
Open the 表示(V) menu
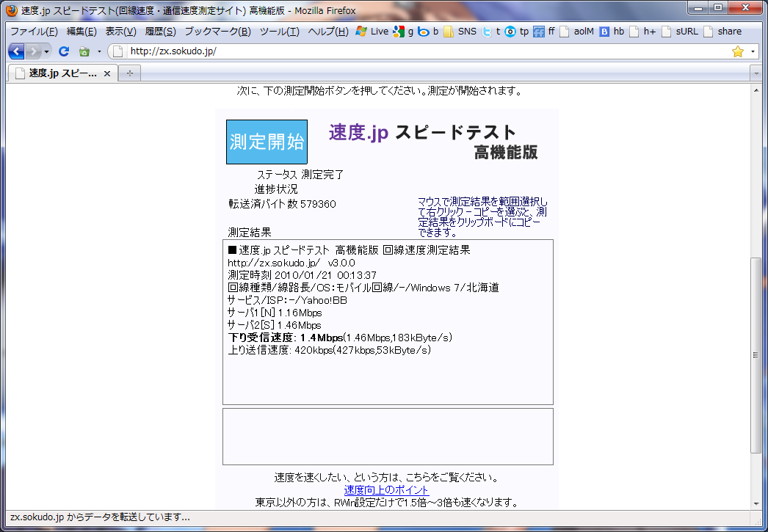[120, 32]
